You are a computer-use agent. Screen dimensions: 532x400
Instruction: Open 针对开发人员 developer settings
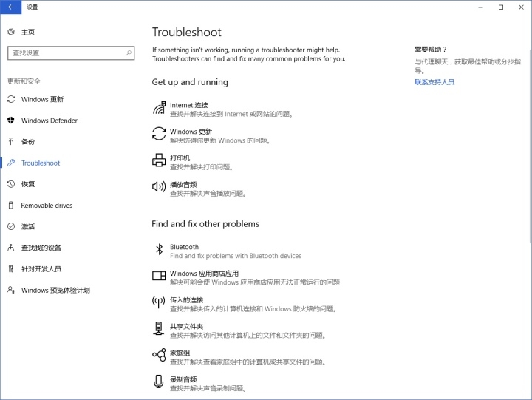41,269
